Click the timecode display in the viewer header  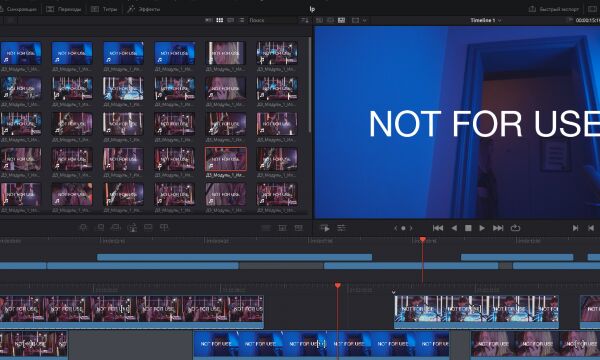coord(587,20)
